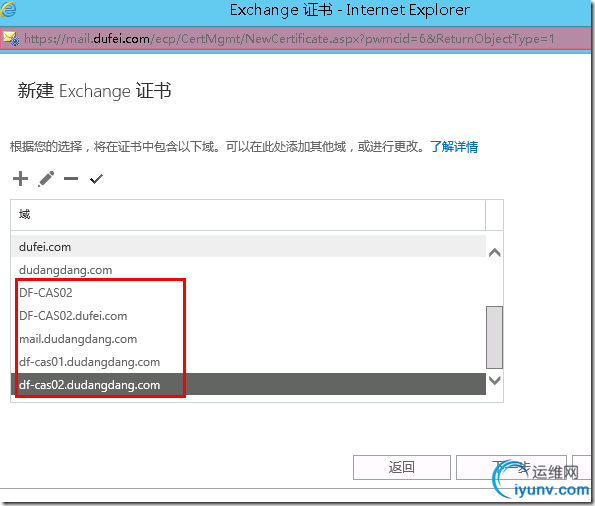The width and height of the screenshot is (595, 506).
Task: Select the mail.dudangdang.com row
Action: tap(248, 339)
